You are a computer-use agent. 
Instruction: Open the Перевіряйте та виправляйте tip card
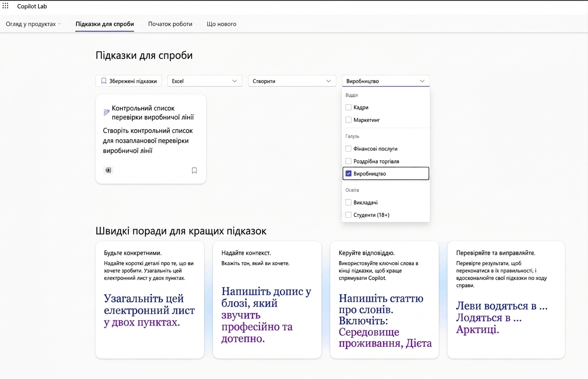[506, 300]
